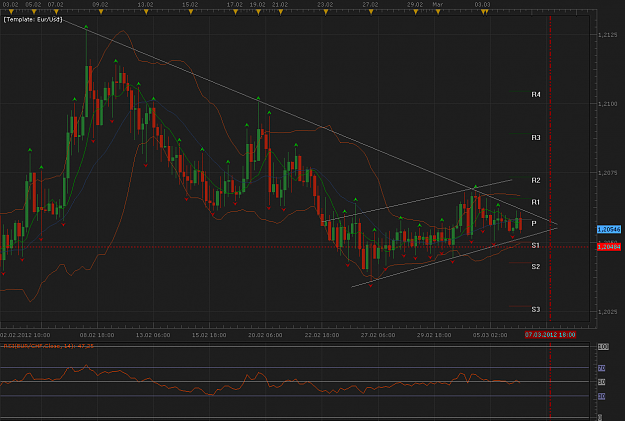Click the RSI 70 level label
625x421 pixels.
pyautogui.click(x=601, y=368)
